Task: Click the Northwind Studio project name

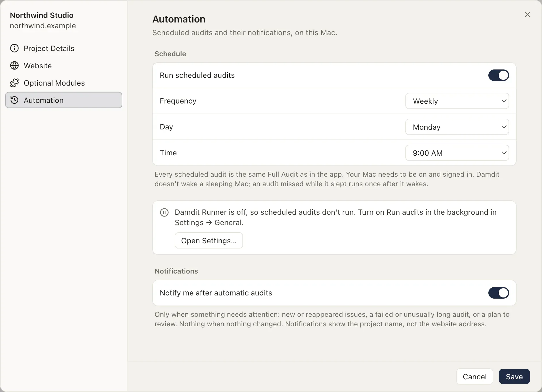Action: point(42,15)
